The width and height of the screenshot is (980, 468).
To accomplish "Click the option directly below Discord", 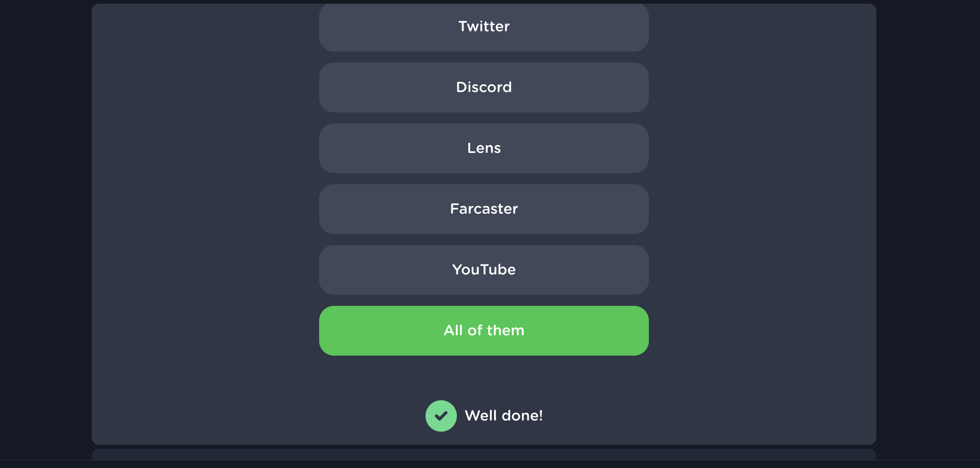I will click(x=484, y=148).
